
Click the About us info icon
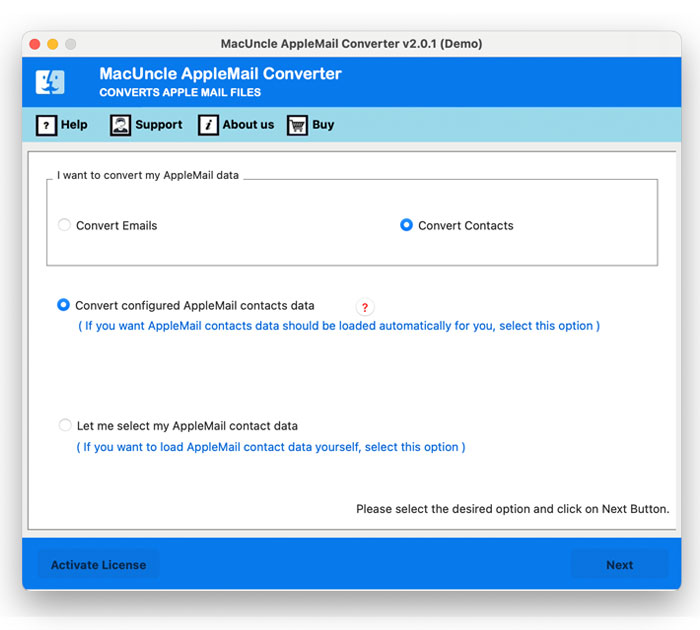208,125
